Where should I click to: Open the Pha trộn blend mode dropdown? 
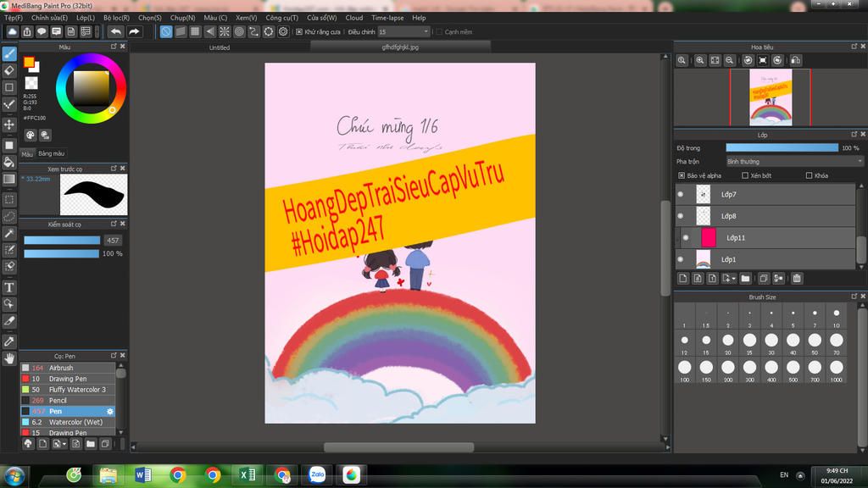pyautogui.click(x=794, y=162)
